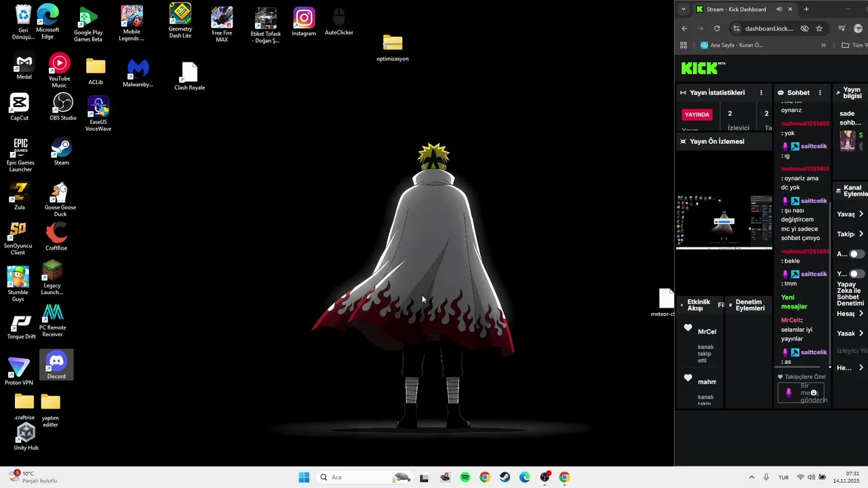Open the Steam desktop shortcut
The image size is (868, 488).
click(61, 152)
